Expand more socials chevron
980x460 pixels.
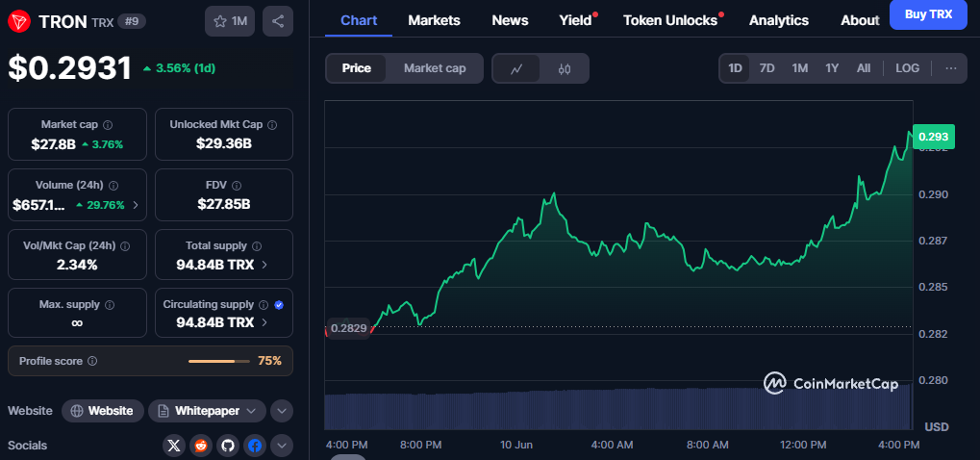click(281, 446)
